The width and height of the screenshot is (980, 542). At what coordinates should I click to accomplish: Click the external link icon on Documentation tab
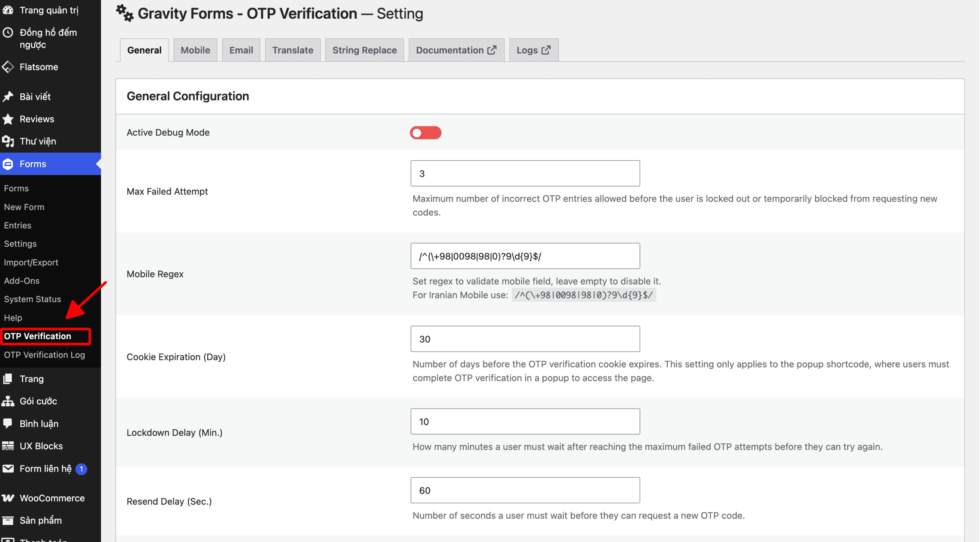click(492, 50)
